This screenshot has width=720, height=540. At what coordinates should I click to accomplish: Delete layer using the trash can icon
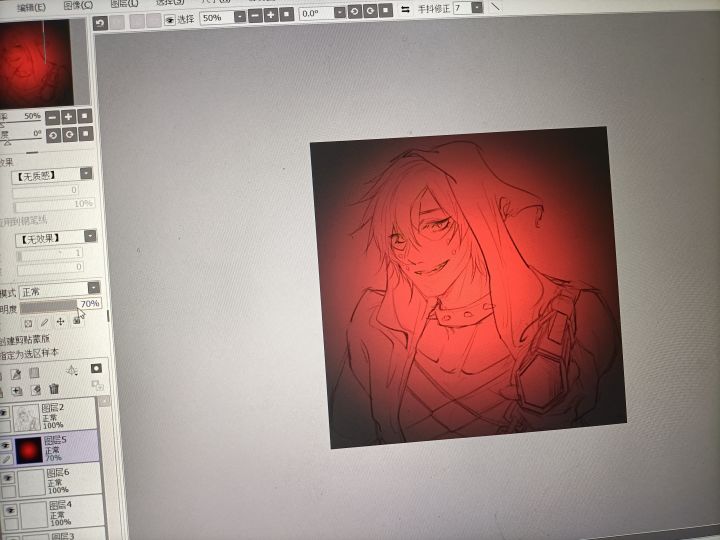click(x=54, y=389)
